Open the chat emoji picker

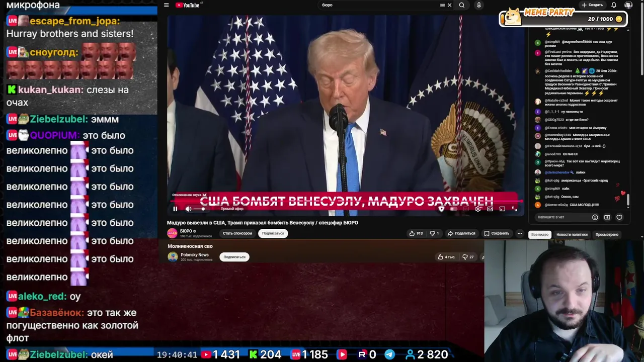pos(595,217)
